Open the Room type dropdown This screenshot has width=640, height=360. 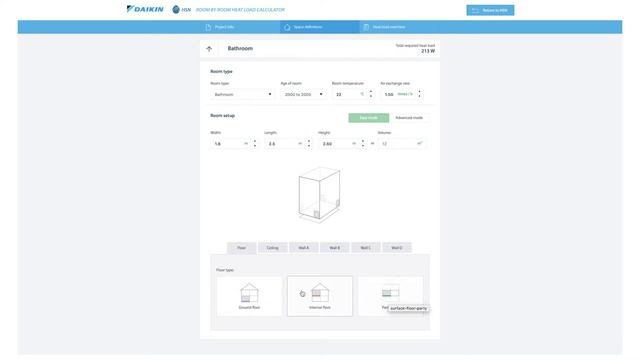point(242,94)
